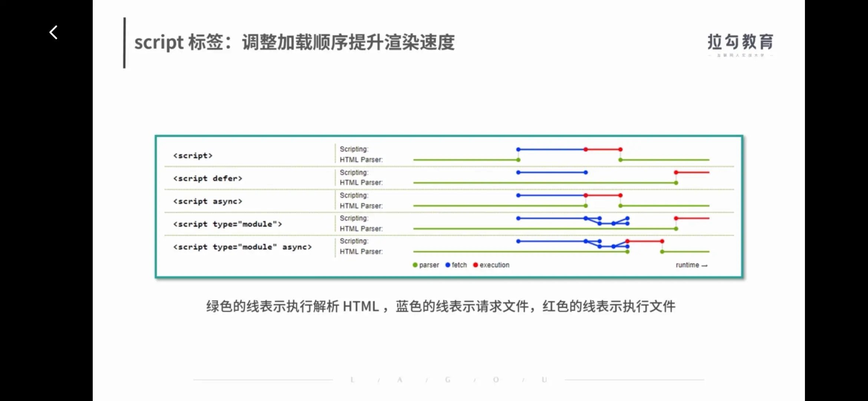Click 'HTML Parser:' in the script async row
This screenshot has width=868, height=401.
click(361, 206)
